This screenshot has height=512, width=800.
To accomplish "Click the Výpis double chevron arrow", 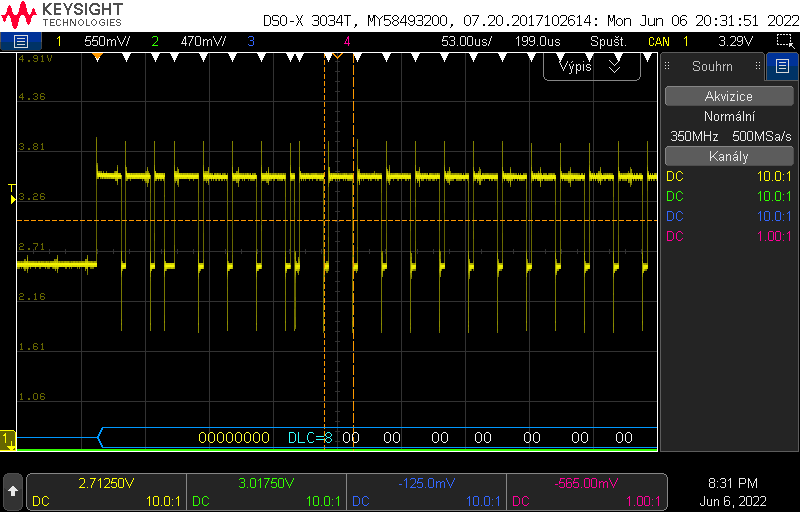I will coord(615,66).
